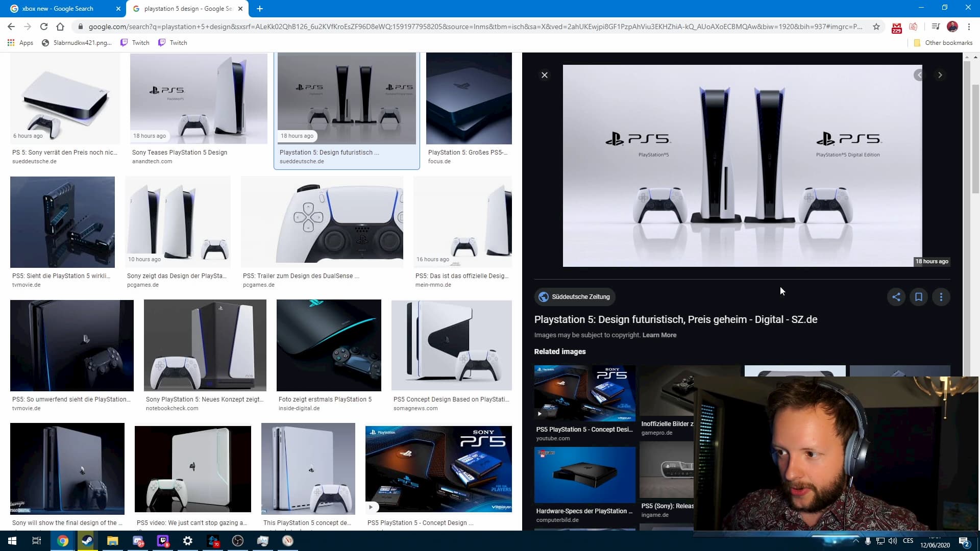980x551 pixels.
Task: Open Sony Teases PlayStation 5 Design image
Action: tap(199, 98)
